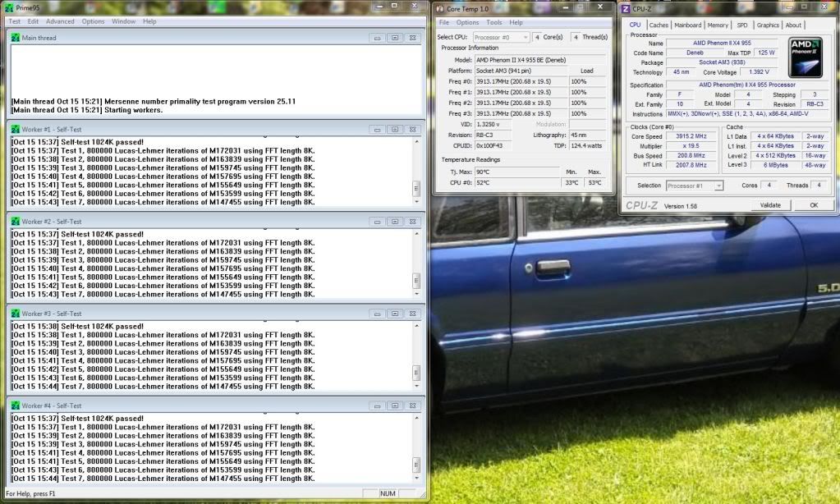Click the Tj. Max value 90°C in Core Temp
This screenshot has height=504, width=840.
pyautogui.click(x=517, y=172)
